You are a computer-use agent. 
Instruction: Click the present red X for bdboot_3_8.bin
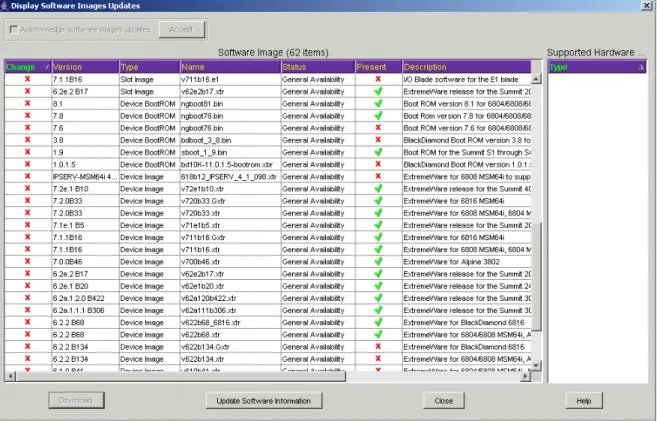[378, 139]
